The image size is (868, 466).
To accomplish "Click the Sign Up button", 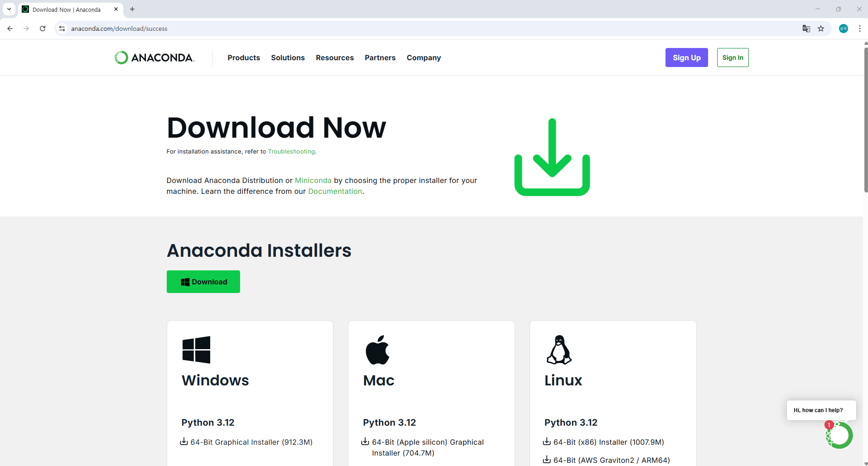I will pyautogui.click(x=686, y=58).
